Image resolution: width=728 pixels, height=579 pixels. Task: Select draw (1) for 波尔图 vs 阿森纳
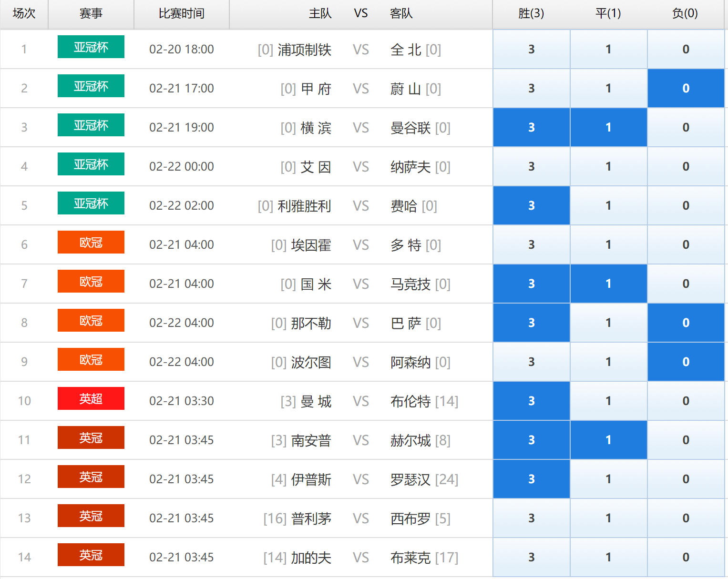click(608, 362)
